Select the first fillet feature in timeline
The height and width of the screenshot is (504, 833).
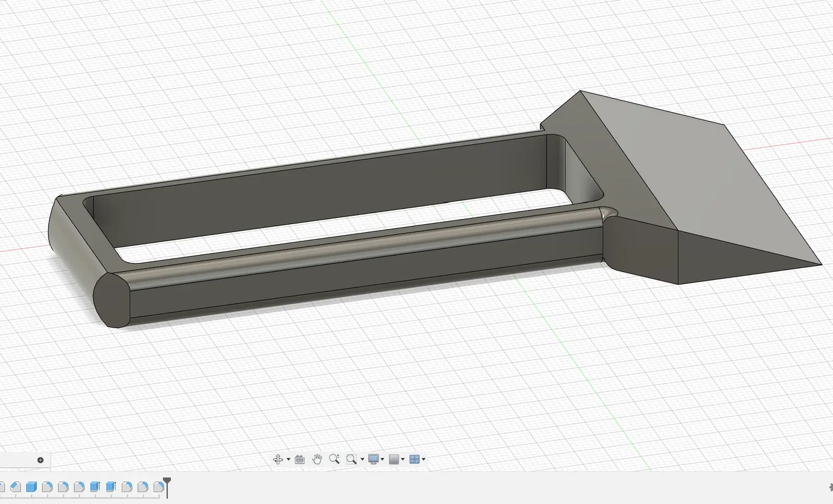click(47, 487)
